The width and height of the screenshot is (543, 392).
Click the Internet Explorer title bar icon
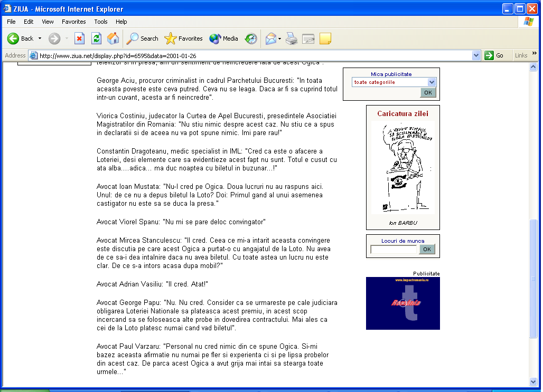[7, 8]
